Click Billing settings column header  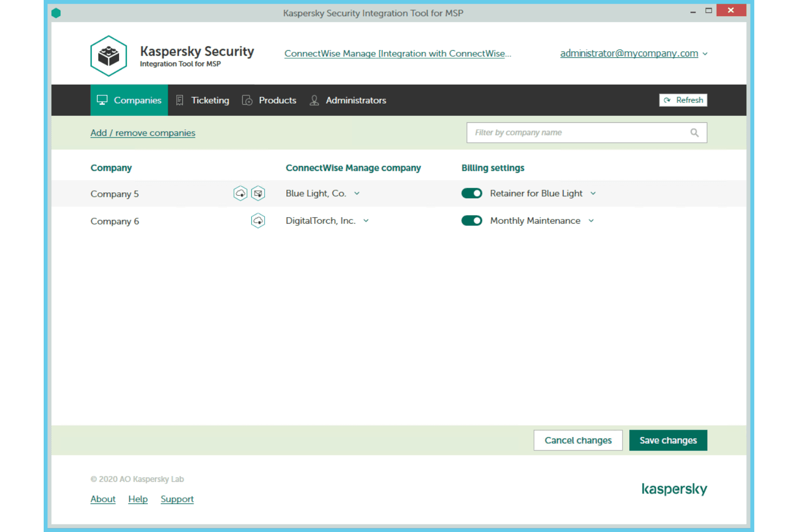coord(493,168)
